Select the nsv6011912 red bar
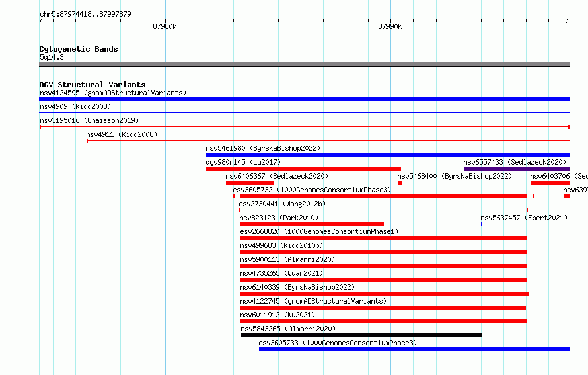 (x=384, y=321)
